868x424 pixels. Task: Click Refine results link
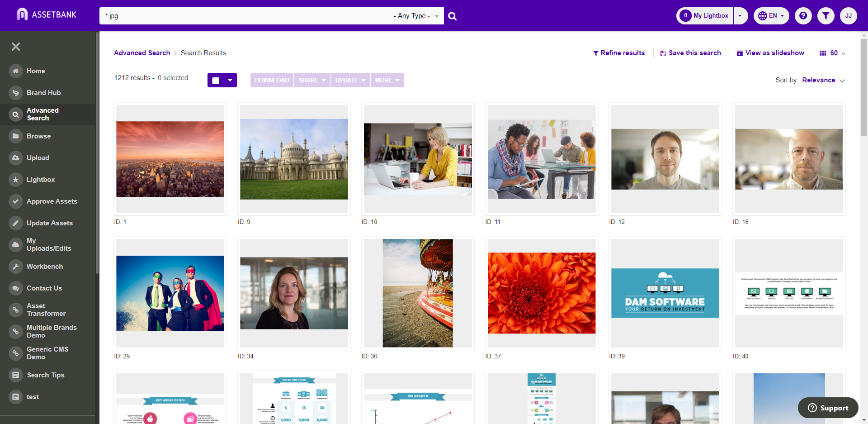tap(619, 53)
